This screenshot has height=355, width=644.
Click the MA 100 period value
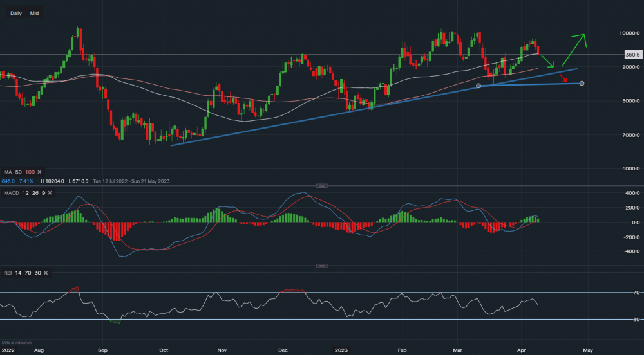(30, 172)
